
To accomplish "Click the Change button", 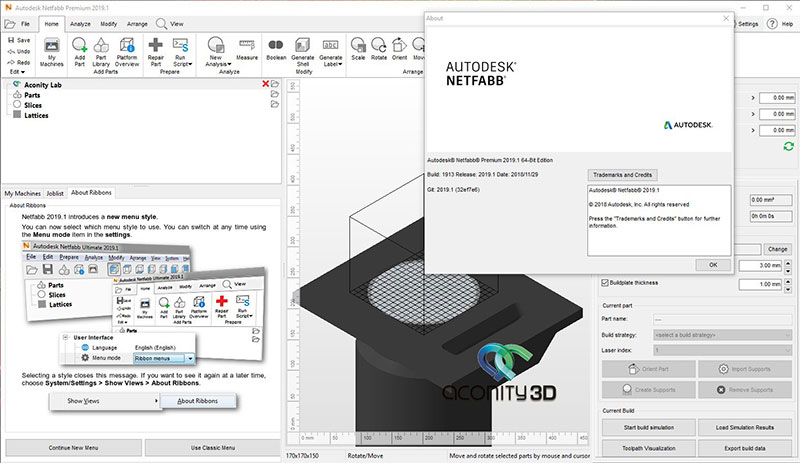I will (778, 249).
